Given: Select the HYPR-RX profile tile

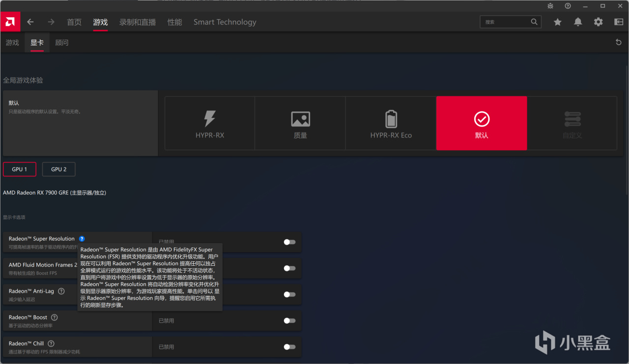Looking at the screenshot, I should 210,123.
